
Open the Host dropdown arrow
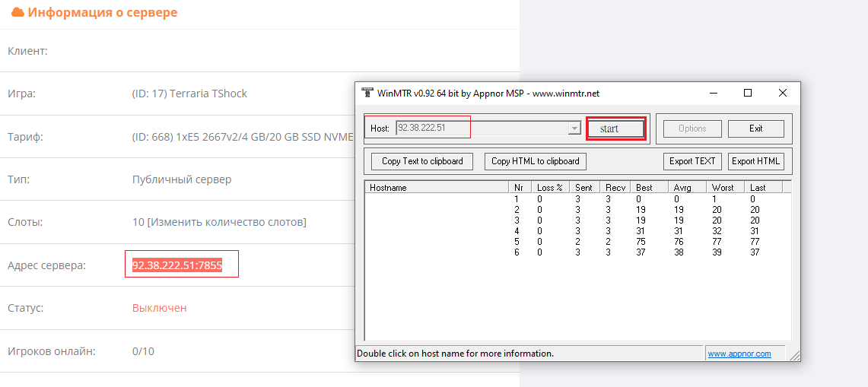574,128
